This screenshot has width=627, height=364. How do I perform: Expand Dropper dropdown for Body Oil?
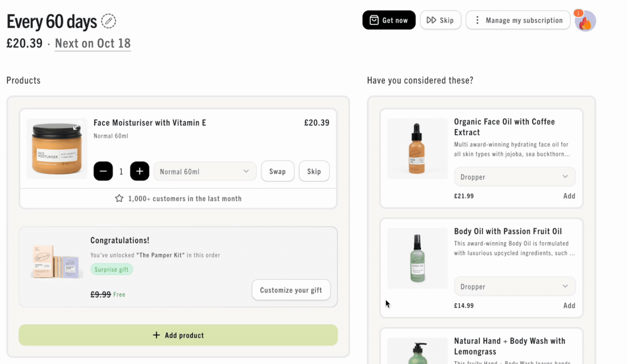[515, 286]
